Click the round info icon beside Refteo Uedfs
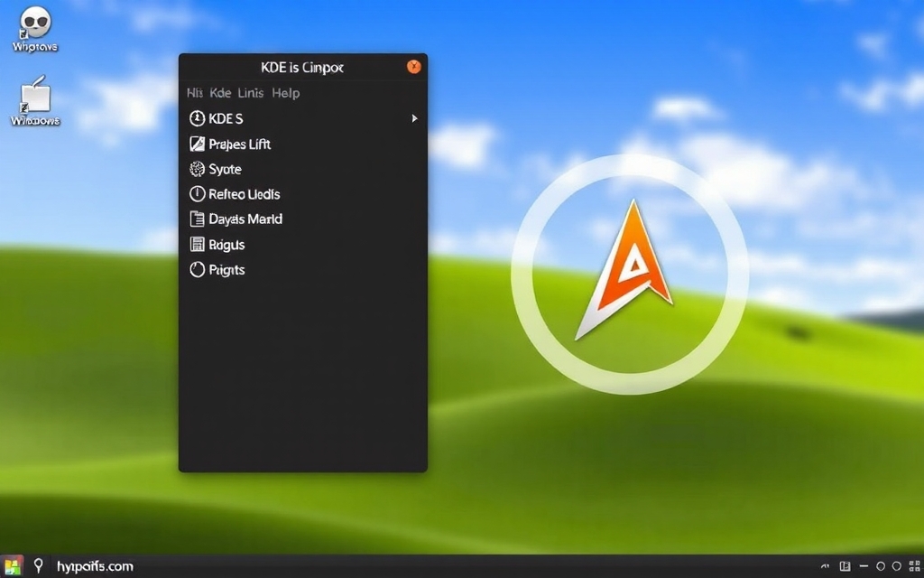924x578 pixels. point(197,194)
